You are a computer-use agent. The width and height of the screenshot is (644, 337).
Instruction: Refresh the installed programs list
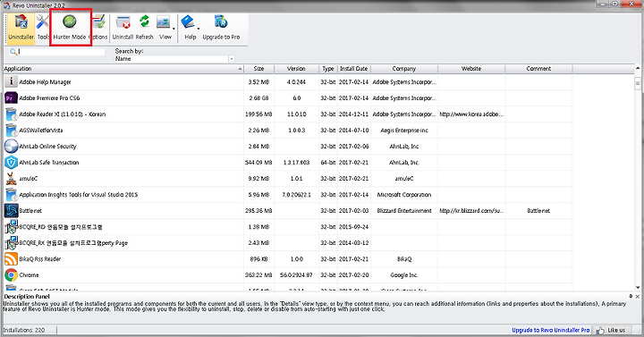[x=145, y=28]
